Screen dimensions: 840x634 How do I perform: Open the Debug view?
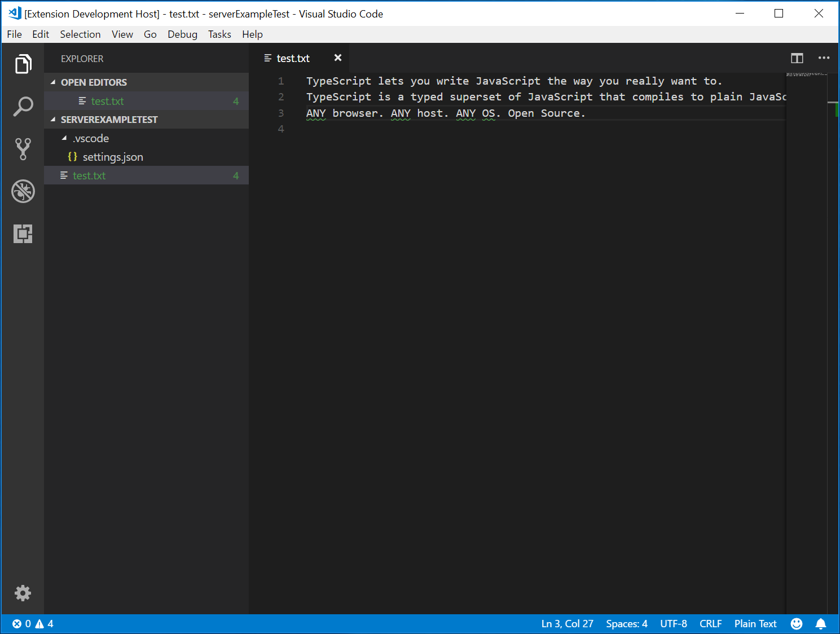(x=23, y=191)
